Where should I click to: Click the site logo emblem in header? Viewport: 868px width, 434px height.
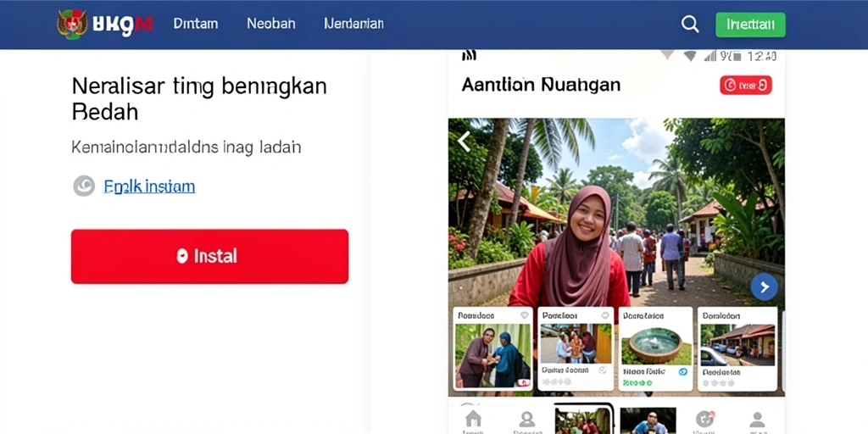72,24
